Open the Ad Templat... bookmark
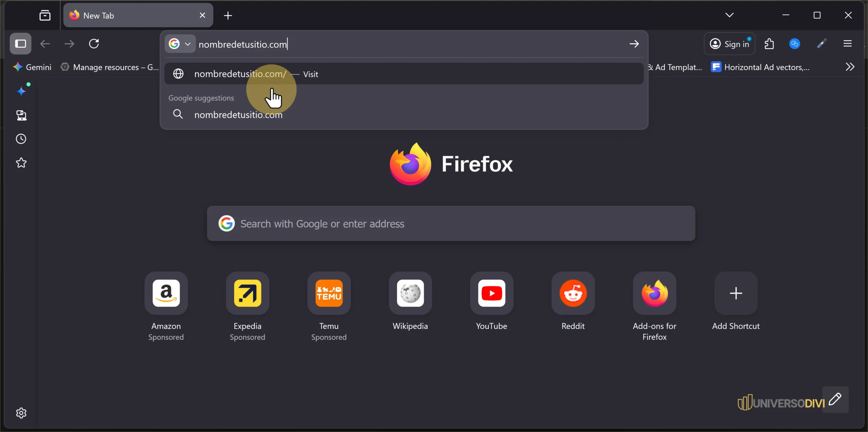868x432 pixels. click(x=676, y=67)
